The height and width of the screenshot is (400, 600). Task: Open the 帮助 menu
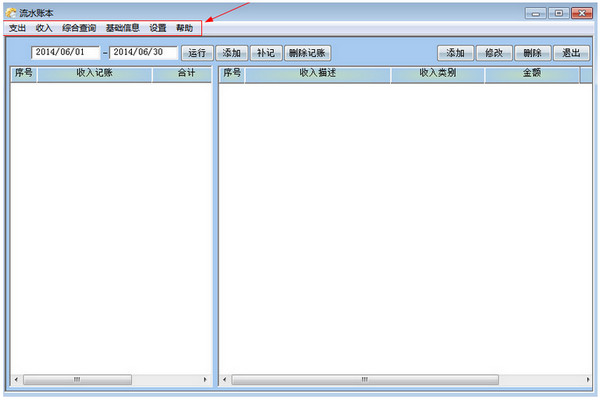(184, 28)
